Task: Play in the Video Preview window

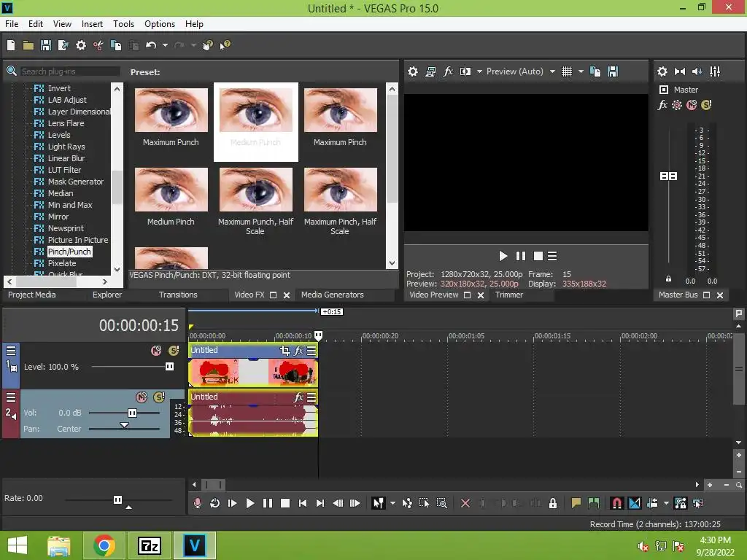Action: click(x=503, y=256)
